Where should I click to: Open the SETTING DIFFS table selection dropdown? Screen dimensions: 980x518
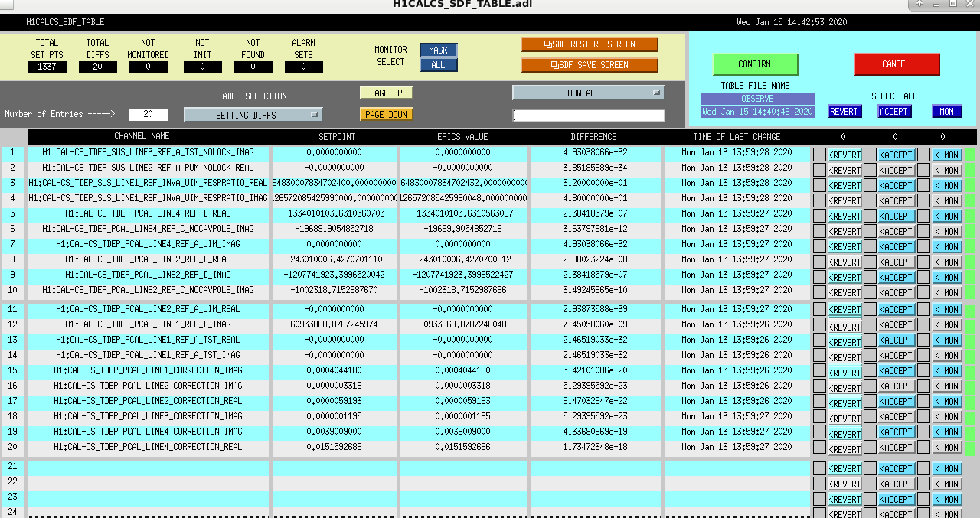point(253,115)
